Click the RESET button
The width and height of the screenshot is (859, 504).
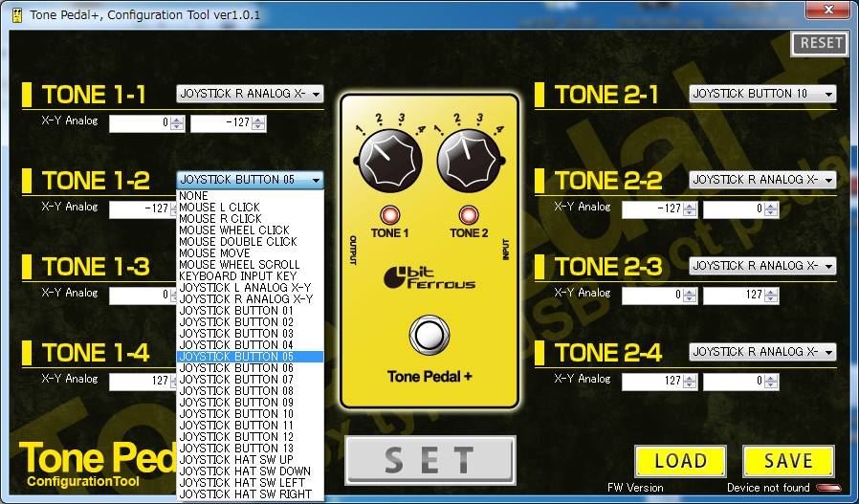pos(819,44)
